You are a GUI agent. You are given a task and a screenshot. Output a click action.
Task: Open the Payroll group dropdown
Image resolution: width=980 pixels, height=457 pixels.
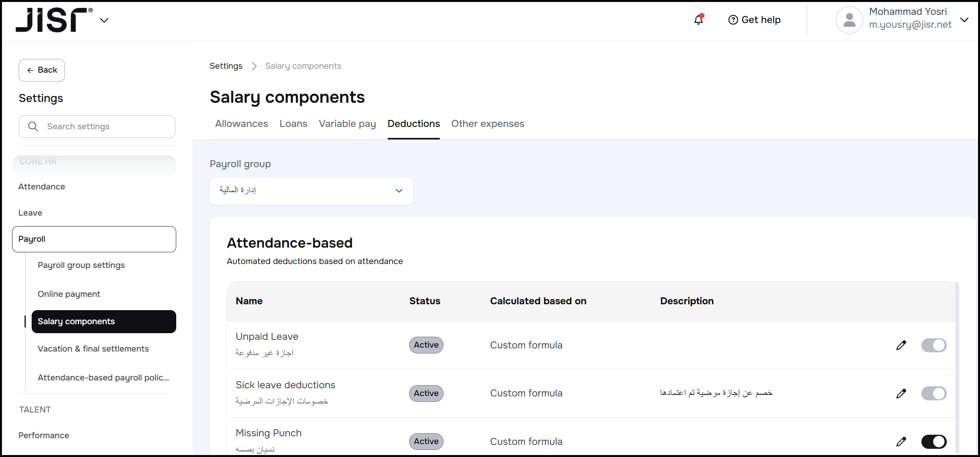(311, 191)
